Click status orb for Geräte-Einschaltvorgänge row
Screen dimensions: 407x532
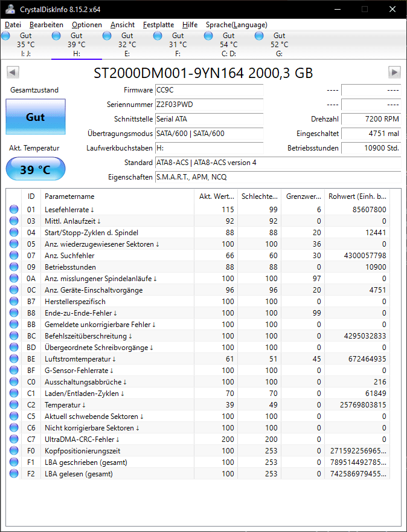point(14,290)
